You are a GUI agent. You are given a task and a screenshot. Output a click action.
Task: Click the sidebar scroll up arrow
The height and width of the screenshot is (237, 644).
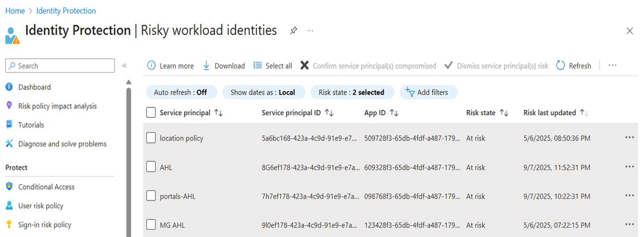(x=129, y=82)
